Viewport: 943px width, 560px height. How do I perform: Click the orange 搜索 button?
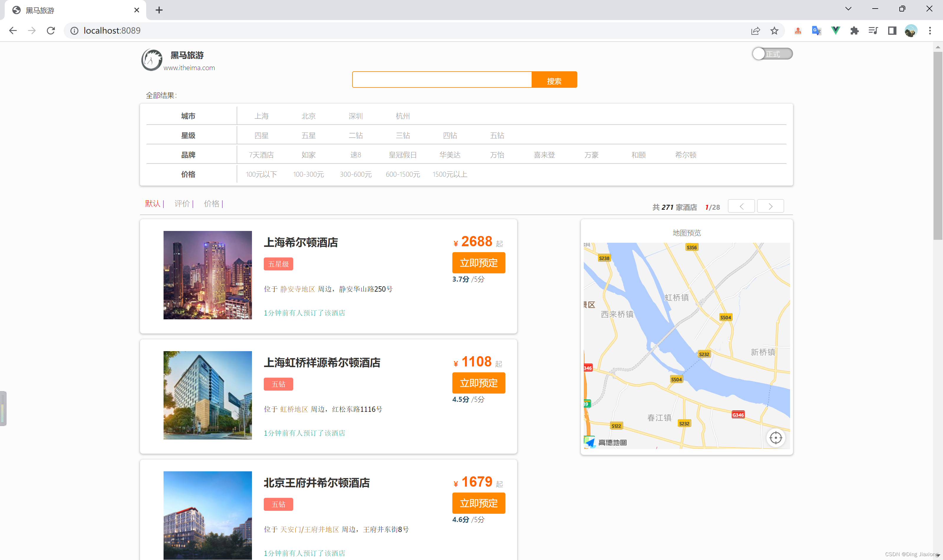(554, 80)
